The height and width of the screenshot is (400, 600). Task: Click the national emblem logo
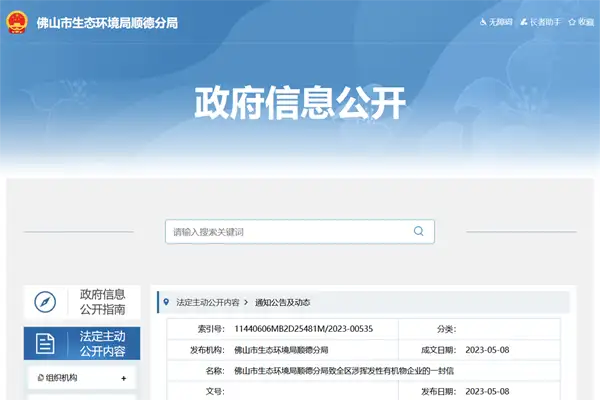pos(17,23)
